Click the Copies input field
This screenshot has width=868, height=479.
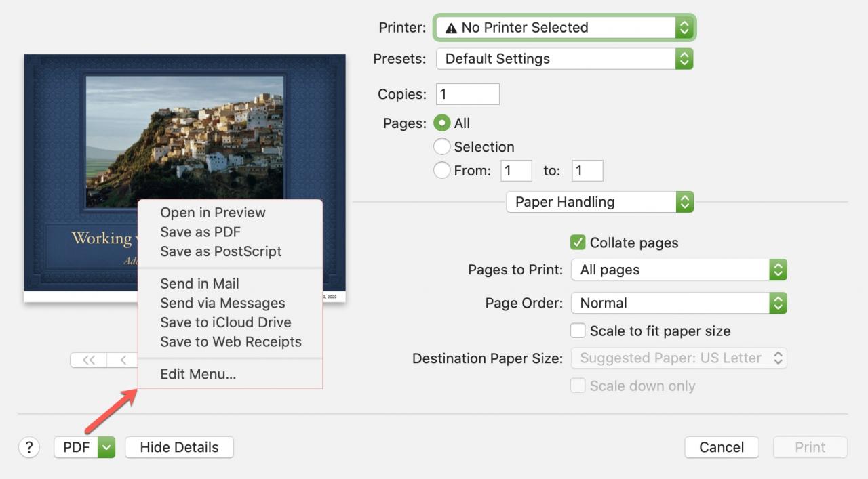coord(468,94)
